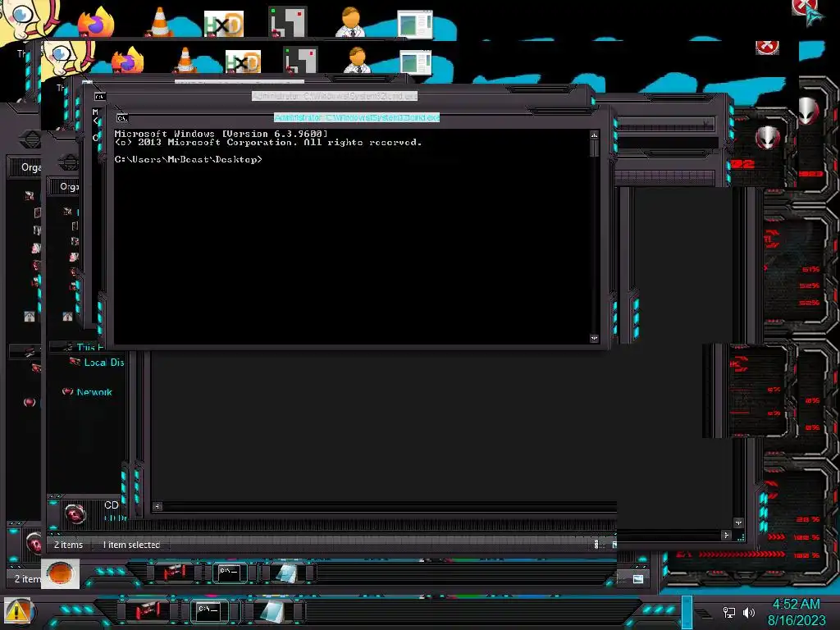This screenshot has height=630, width=840.
Task: Open the window-picture desktop icon, nested copy
Action: [416, 62]
